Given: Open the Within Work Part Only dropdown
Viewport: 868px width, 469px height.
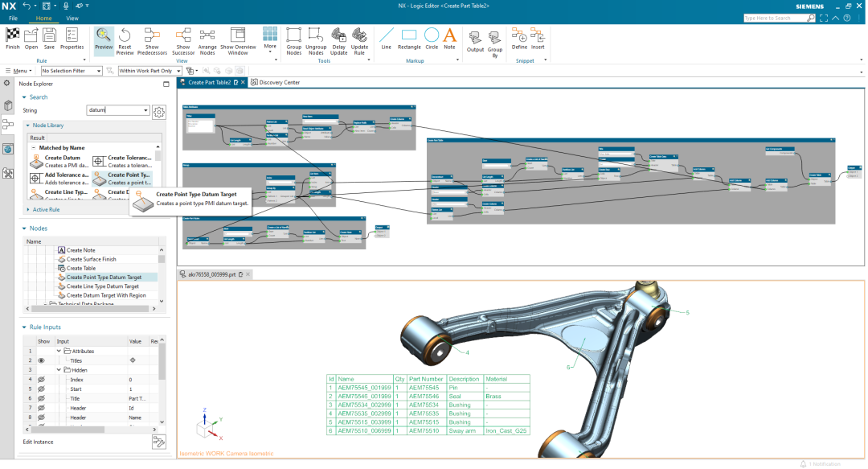Looking at the screenshot, I should click(149, 71).
